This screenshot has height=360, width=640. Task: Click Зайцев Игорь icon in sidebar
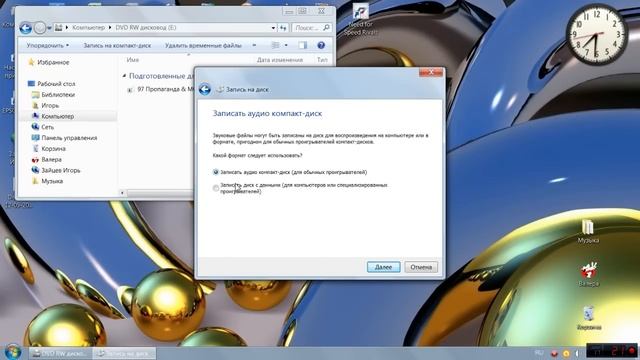click(x=36, y=170)
